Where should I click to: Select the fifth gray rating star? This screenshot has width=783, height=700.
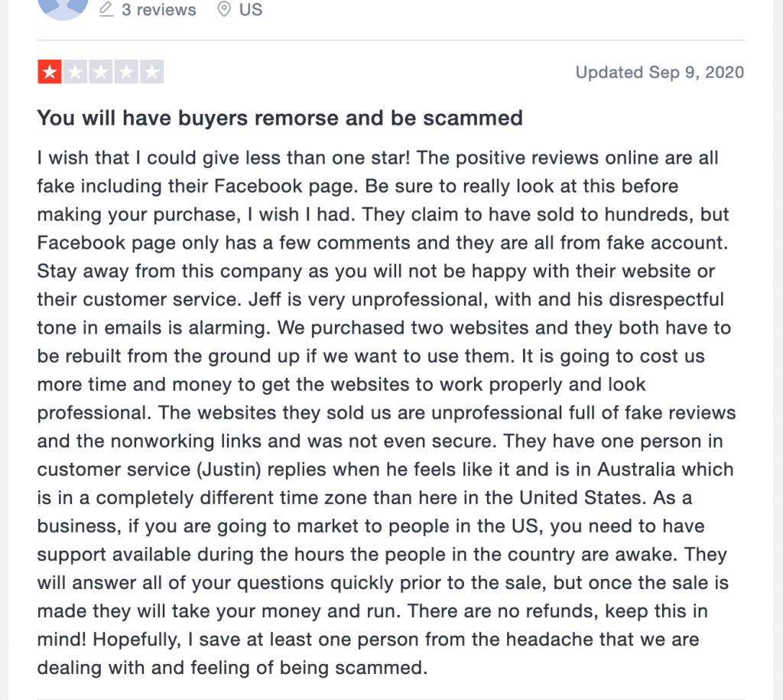[x=152, y=72]
